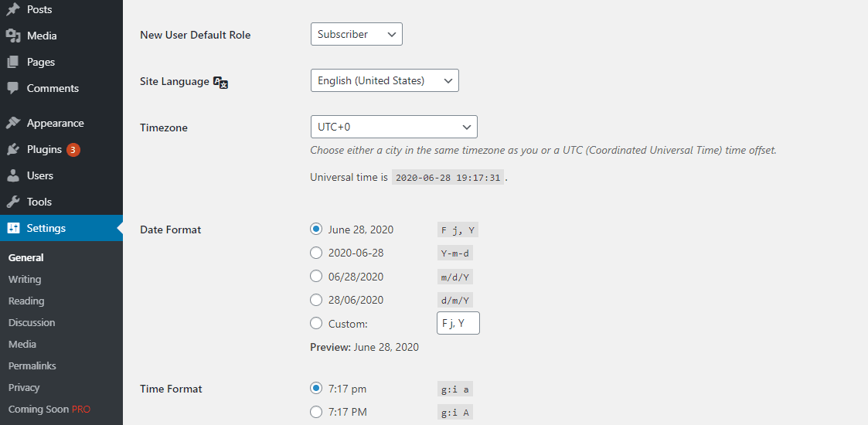Click the custom date format text field

tap(458, 323)
